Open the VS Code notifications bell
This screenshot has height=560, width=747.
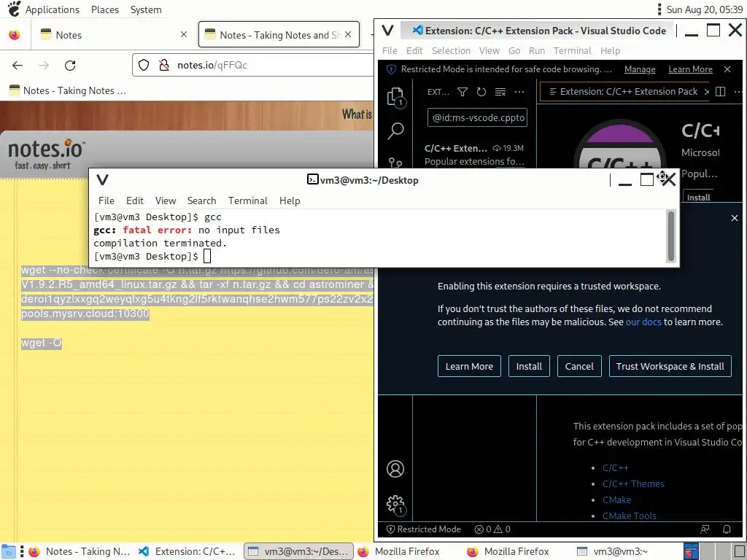[x=727, y=529]
